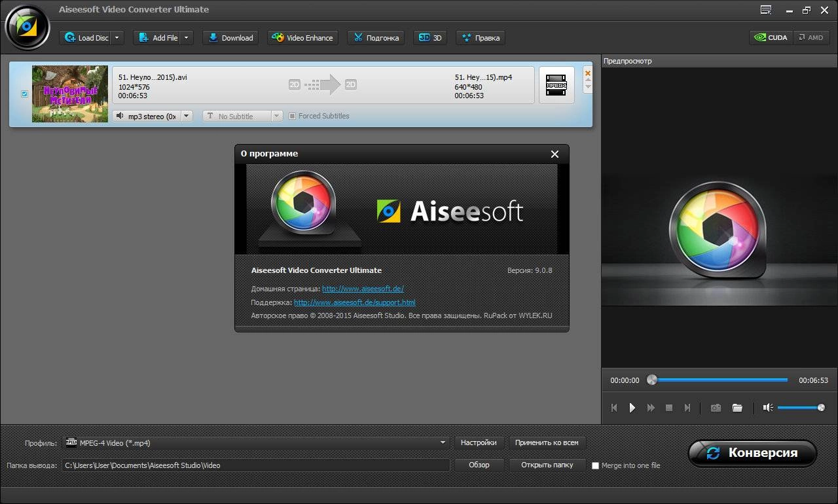The width and height of the screenshot is (838, 504).
Task: Click the Обзор browse button
Action: coord(479,465)
